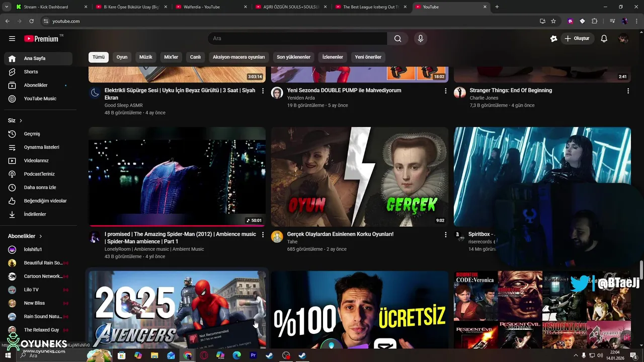Open Chrome tab search dropdown
This screenshot has height=362, width=644.
pos(7,7)
